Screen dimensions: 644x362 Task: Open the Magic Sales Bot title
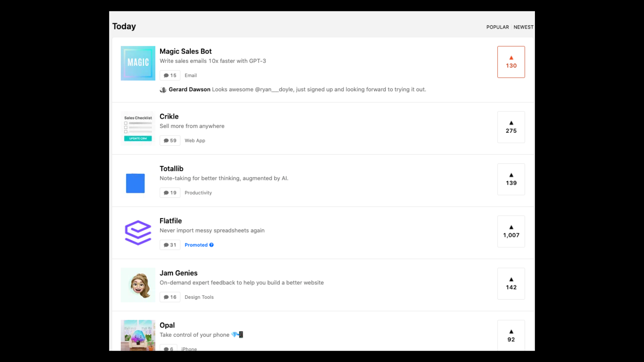pos(186,51)
